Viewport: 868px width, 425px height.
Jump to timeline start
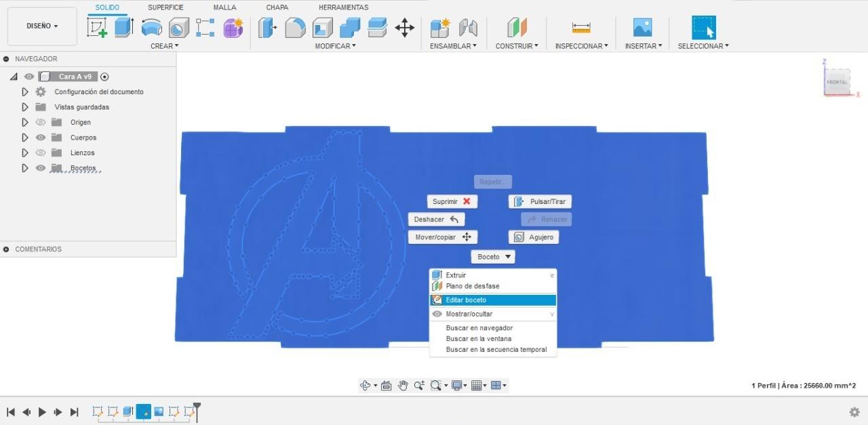click(11, 412)
